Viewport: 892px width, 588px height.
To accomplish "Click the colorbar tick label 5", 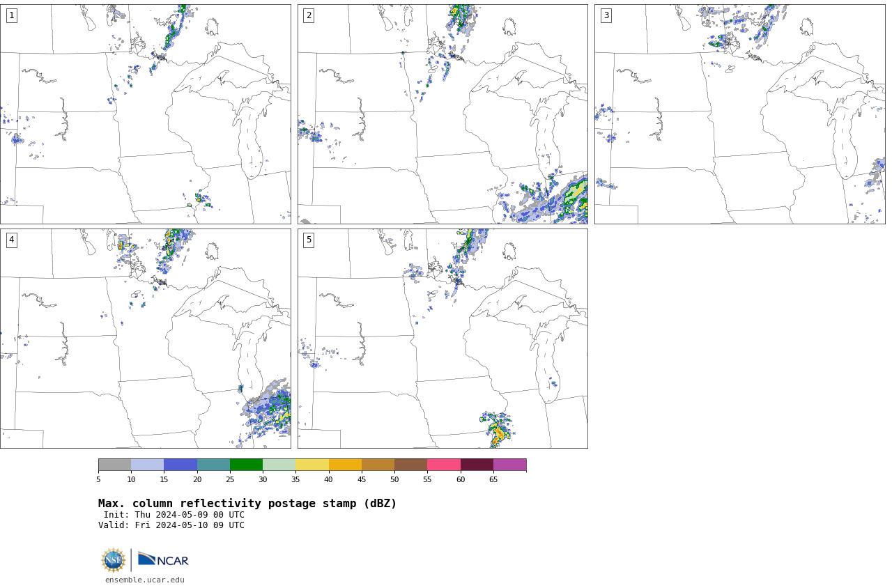I will pyautogui.click(x=98, y=479).
